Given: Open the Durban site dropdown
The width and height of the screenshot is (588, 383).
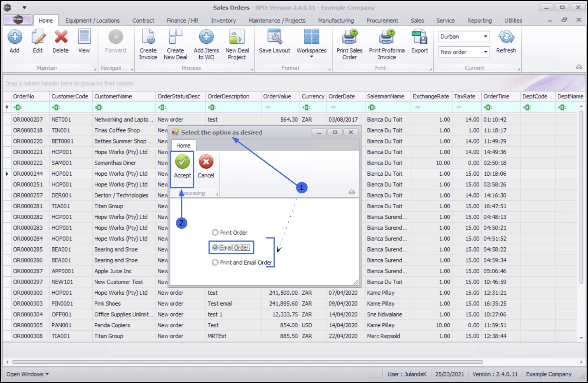Looking at the screenshot, I should click(x=485, y=36).
